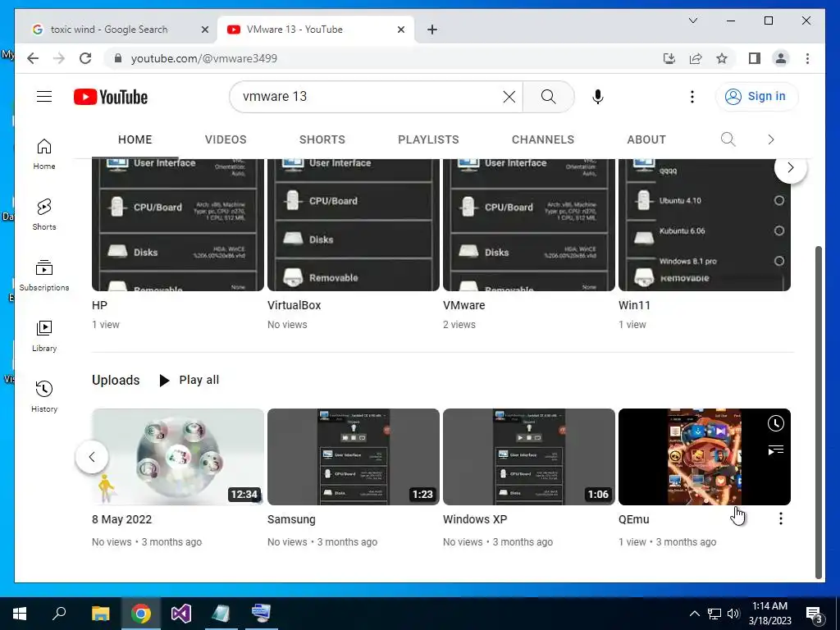The height and width of the screenshot is (630, 840).
Task: Bookmark this page with star icon
Action: (x=722, y=58)
